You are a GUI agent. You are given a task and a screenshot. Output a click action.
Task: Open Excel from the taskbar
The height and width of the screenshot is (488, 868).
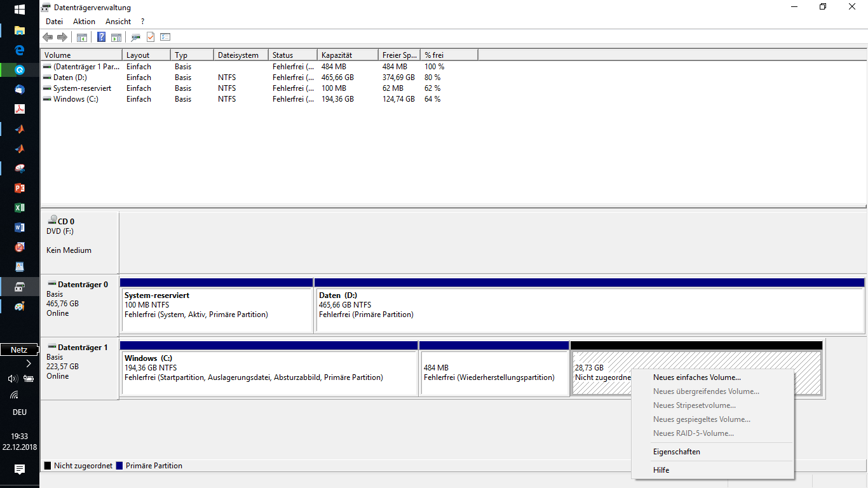[20, 208]
